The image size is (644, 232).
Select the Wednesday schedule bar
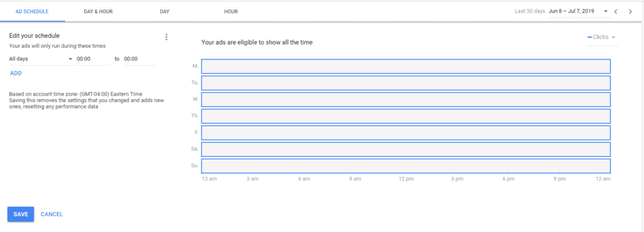tap(406, 99)
